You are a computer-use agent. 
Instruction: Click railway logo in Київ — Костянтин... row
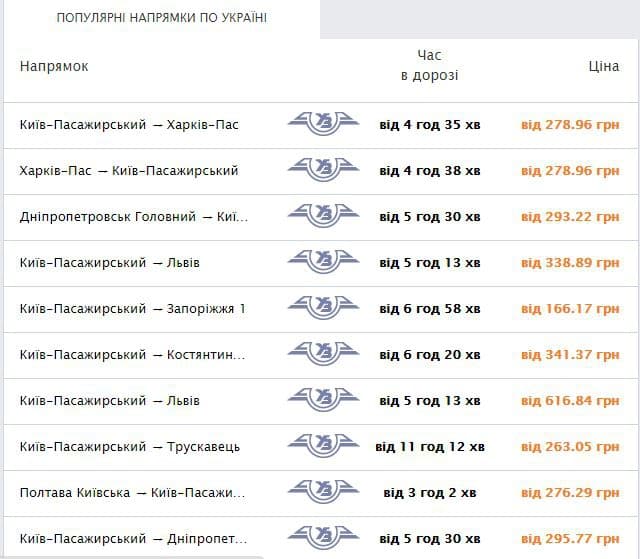323,355
